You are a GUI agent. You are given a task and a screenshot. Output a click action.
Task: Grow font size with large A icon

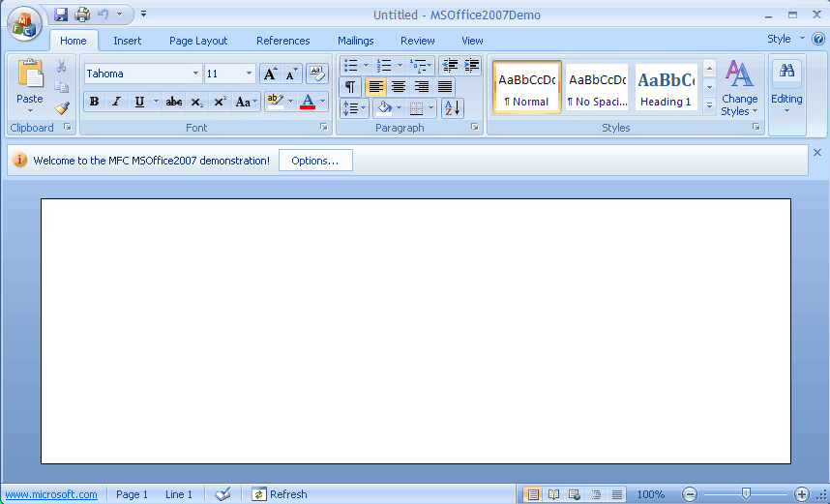tap(270, 74)
